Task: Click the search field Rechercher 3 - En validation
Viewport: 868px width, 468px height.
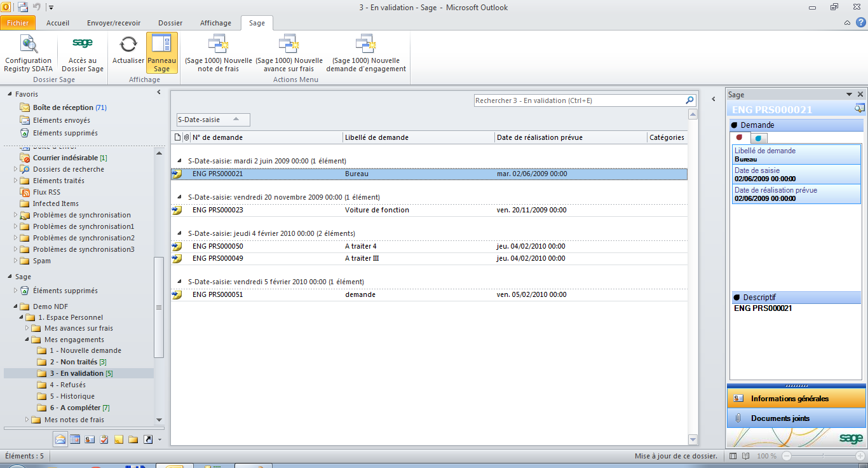Action: pos(579,100)
